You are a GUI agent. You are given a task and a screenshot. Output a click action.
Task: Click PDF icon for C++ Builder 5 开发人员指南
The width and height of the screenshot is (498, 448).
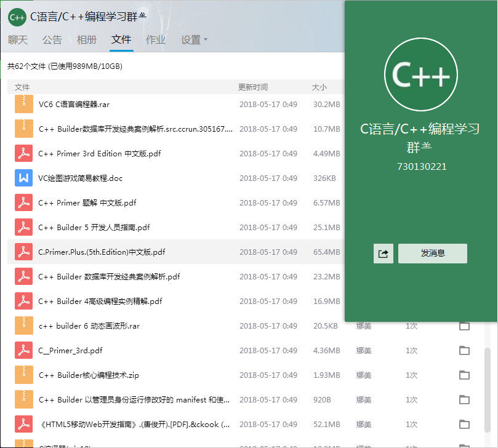24,227
